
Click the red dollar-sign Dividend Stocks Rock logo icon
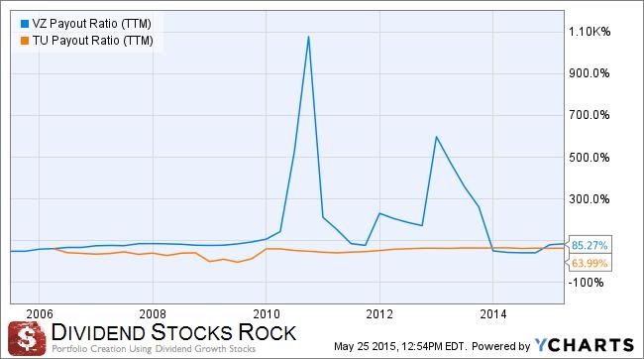click(27, 339)
